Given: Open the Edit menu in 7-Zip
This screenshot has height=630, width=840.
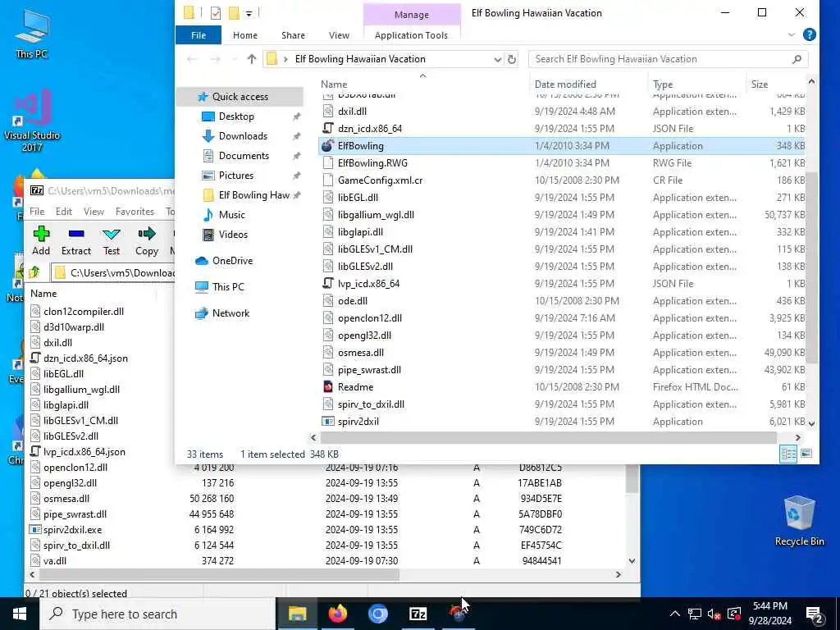Looking at the screenshot, I should coord(64,212).
